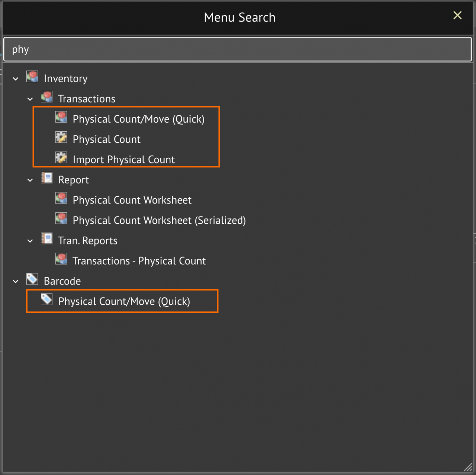Viewport: 476px width, 475px height.
Task: Collapse the Report tree node
Action: click(x=30, y=180)
